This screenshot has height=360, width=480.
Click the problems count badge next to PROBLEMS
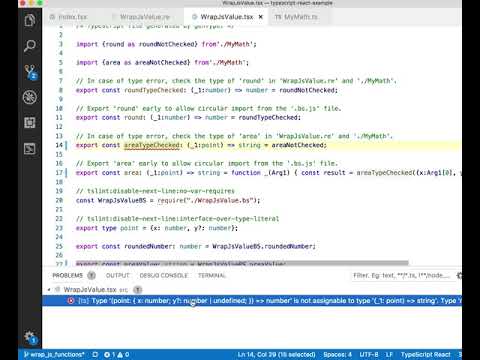pyautogui.click(x=91, y=275)
